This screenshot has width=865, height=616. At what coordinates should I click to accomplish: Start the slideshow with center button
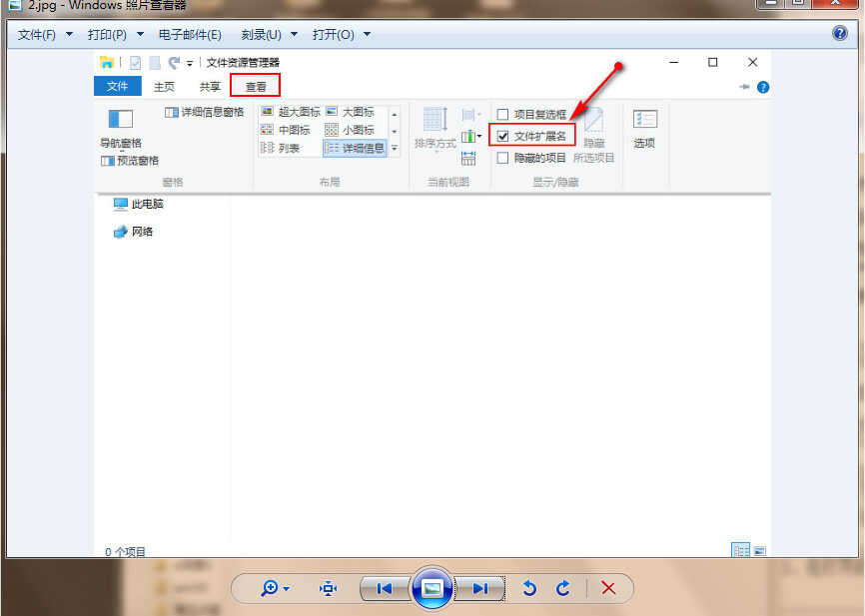pos(432,588)
